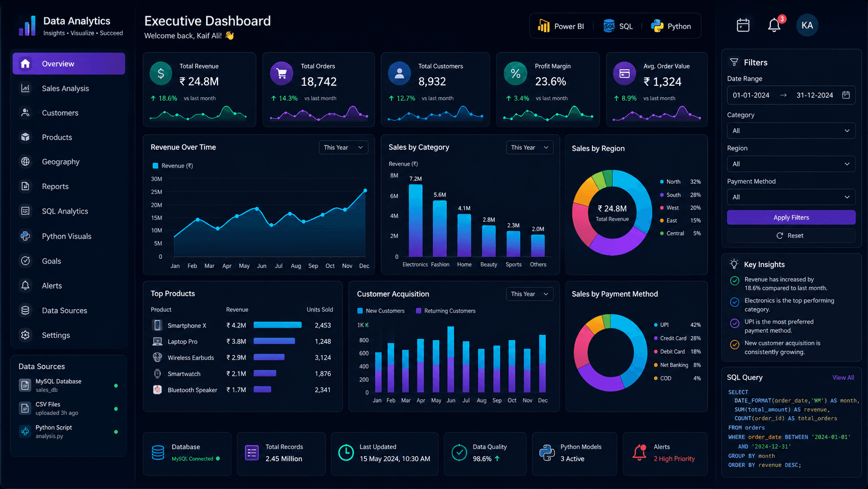
Task: Open Customer Acquisition This Year dropdown
Action: pos(530,294)
